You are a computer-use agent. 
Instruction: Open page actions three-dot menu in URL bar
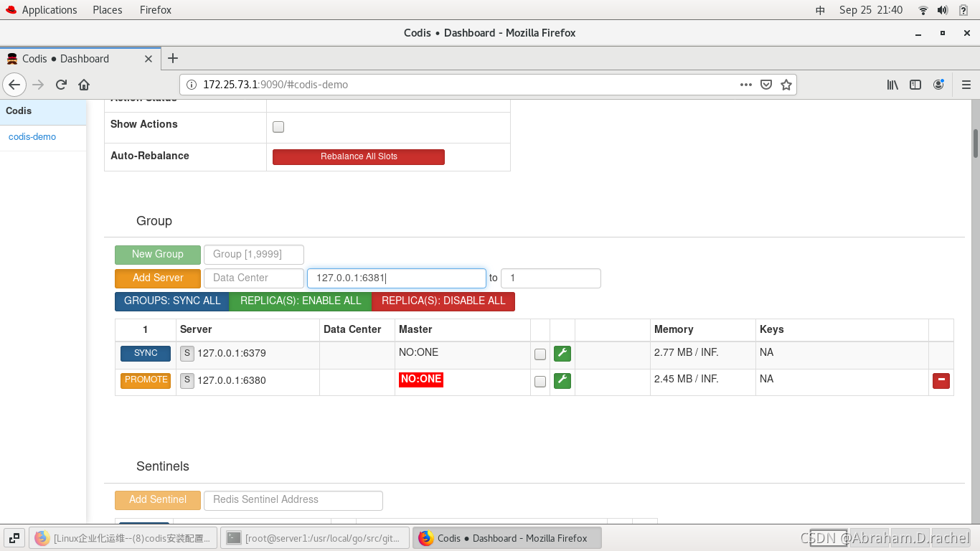746,85
